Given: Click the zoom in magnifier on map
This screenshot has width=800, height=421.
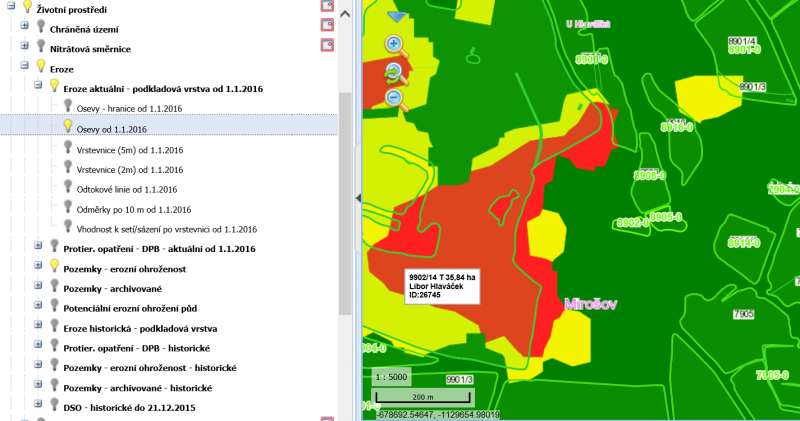Looking at the screenshot, I should click(394, 44).
